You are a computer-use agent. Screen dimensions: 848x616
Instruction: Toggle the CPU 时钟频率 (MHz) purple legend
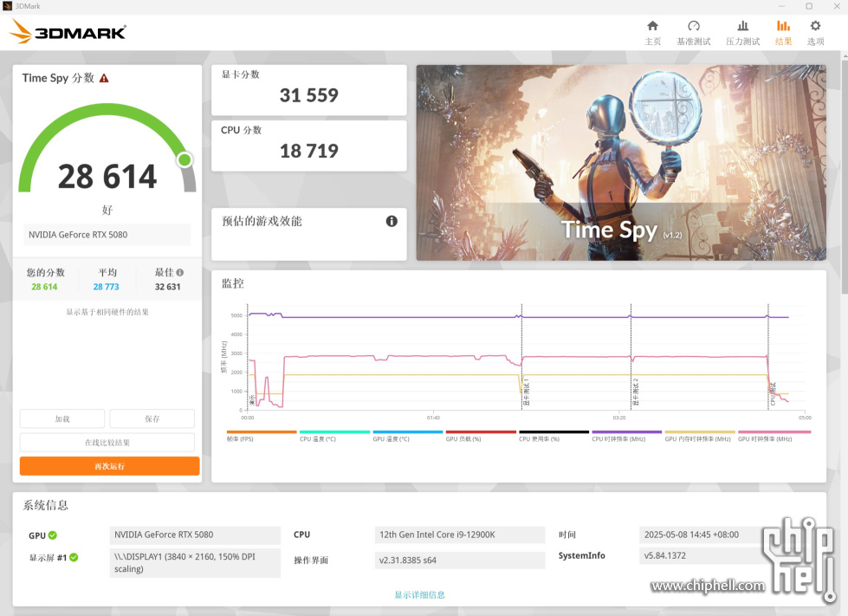627,436
